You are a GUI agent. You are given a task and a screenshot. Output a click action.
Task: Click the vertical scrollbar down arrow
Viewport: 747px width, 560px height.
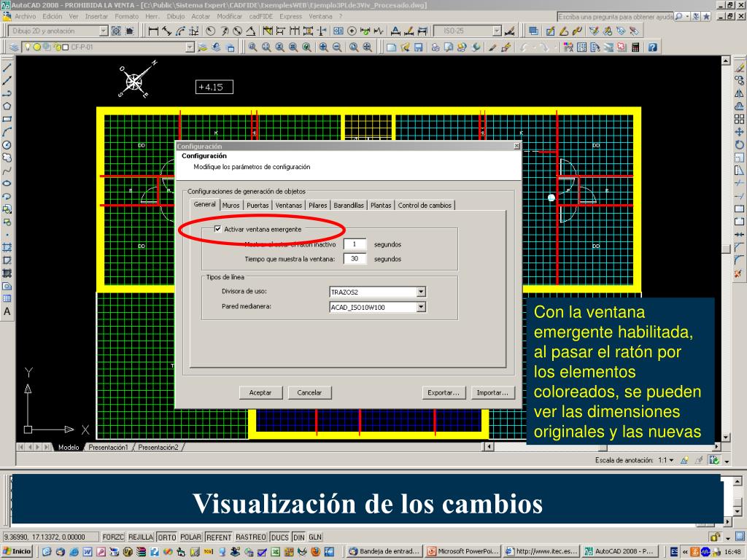click(x=726, y=437)
